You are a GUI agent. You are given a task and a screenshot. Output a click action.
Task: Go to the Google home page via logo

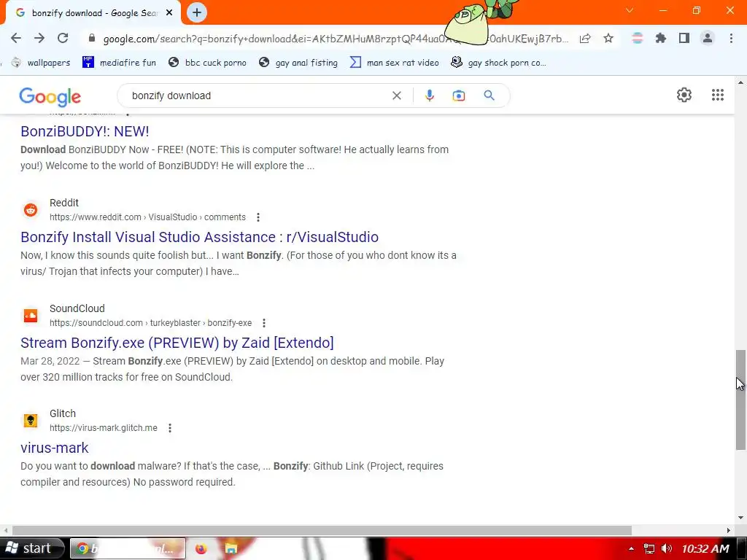pyautogui.click(x=50, y=96)
